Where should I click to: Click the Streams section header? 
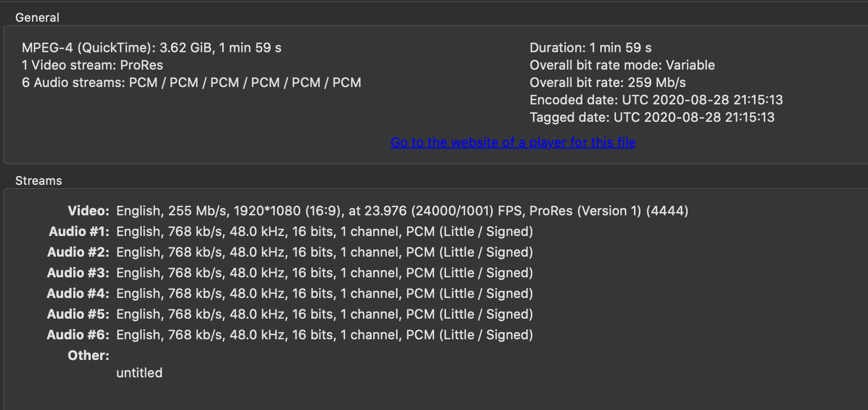click(39, 180)
